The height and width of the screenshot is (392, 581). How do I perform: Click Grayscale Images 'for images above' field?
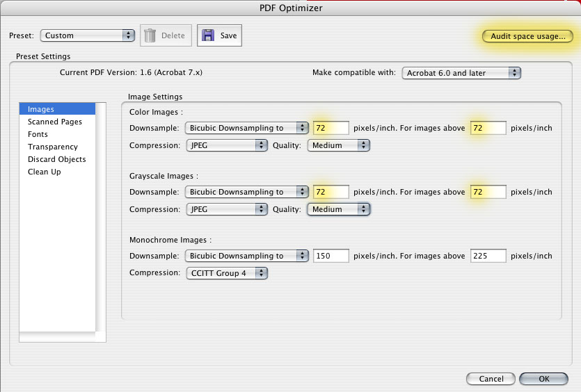coord(488,192)
